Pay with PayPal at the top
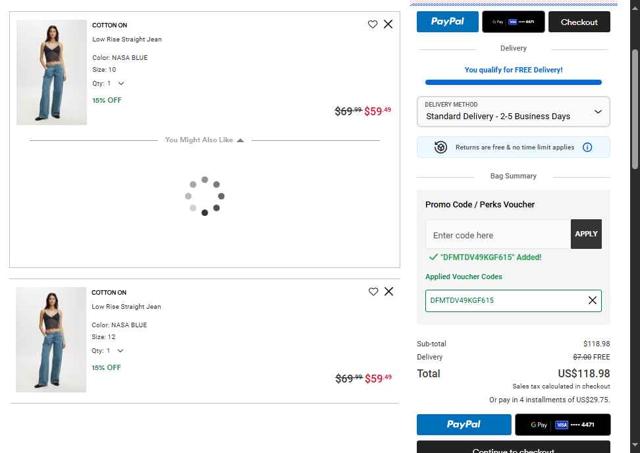 pyautogui.click(x=447, y=22)
